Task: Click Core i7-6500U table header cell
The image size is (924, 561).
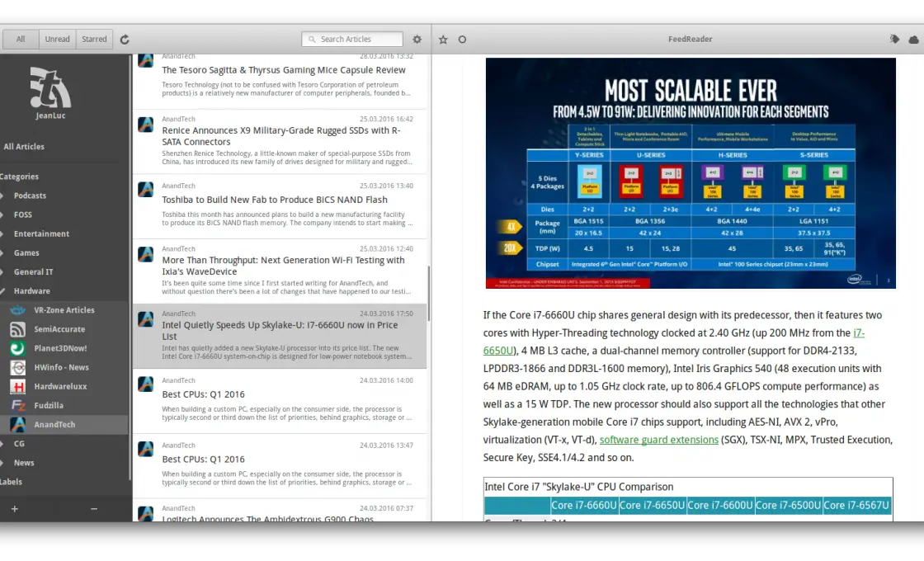Action: 788,506
